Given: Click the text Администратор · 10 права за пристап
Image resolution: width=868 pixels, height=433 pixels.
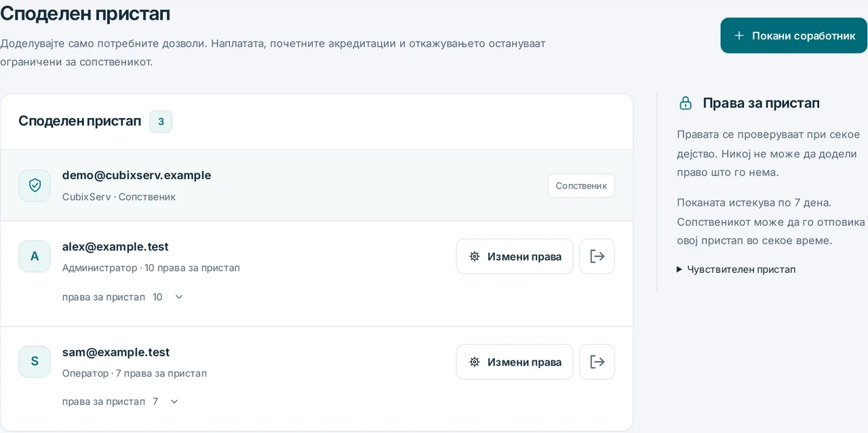Looking at the screenshot, I should (x=151, y=267).
